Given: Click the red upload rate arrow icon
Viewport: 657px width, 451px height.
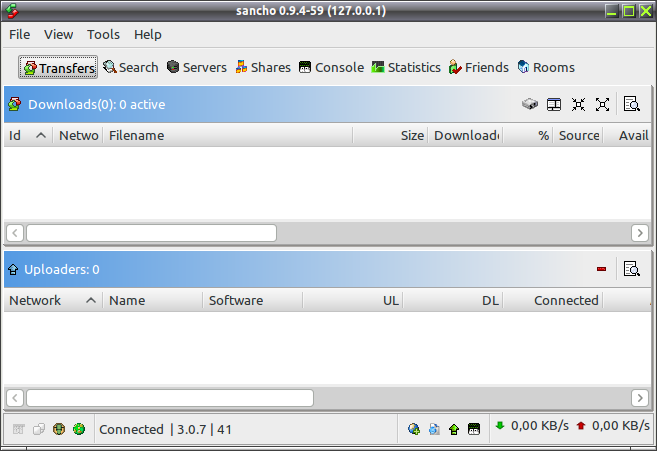Looking at the screenshot, I should click(581, 426).
